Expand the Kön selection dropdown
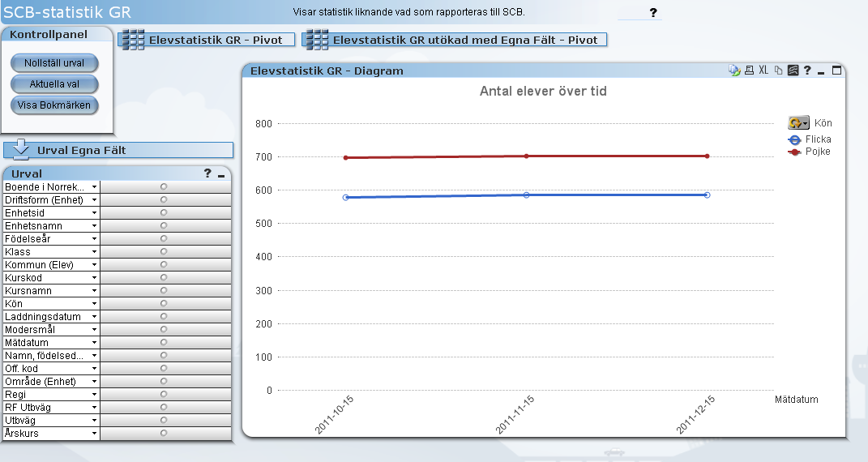Image resolution: width=868 pixels, height=462 pixels. pos(94,304)
